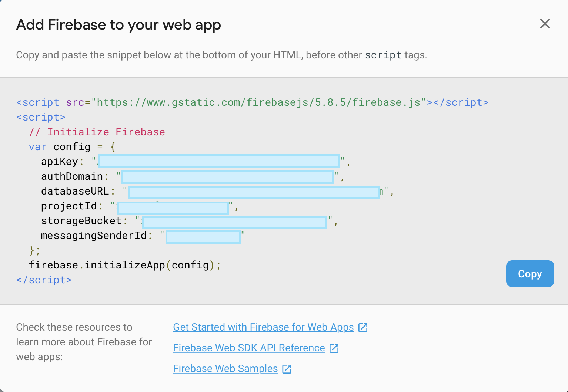
Task: Select the highlighted projectId value
Action: click(x=173, y=207)
